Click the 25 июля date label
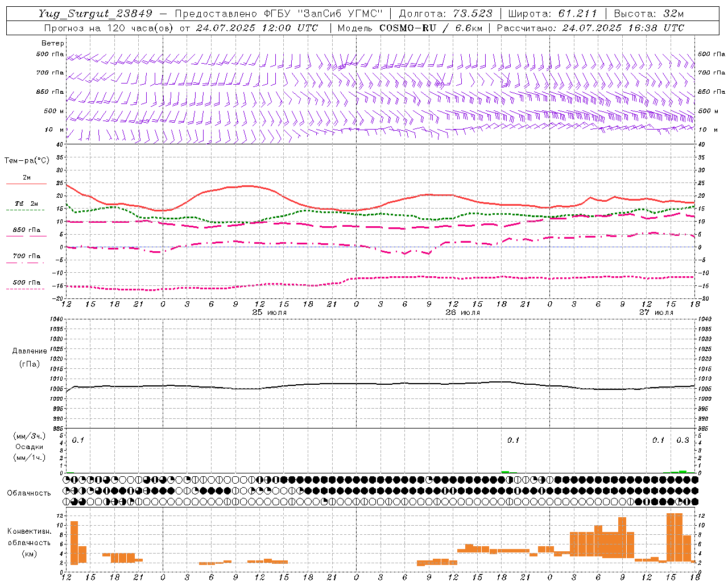The width and height of the screenshot is (728, 582). [270, 312]
